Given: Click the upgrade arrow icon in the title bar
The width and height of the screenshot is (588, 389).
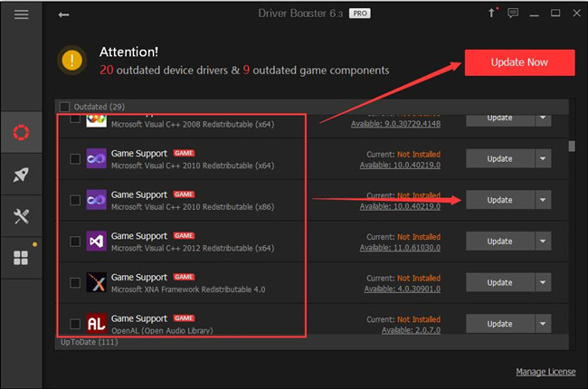Looking at the screenshot, I should pyautogui.click(x=491, y=14).
